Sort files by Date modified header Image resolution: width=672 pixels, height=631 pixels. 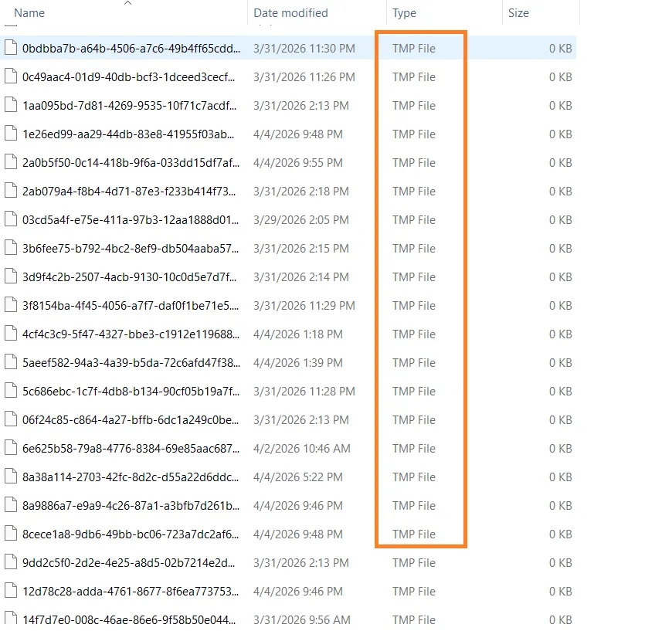[x=289, y=13]
